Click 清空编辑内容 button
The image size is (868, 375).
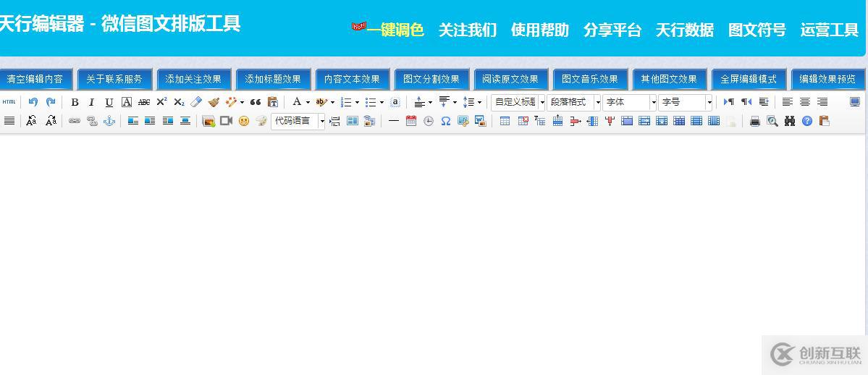pyautogui.click(x=35, y=79)
